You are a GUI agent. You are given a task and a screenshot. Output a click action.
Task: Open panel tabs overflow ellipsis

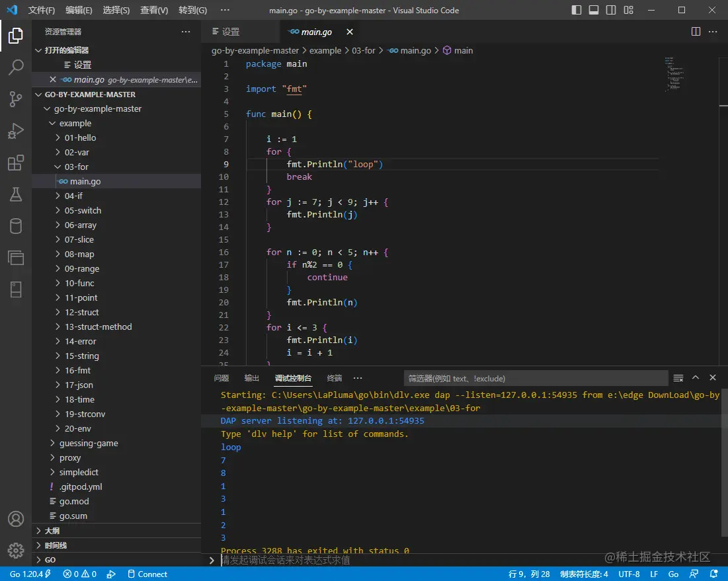[x=358, y=377]
